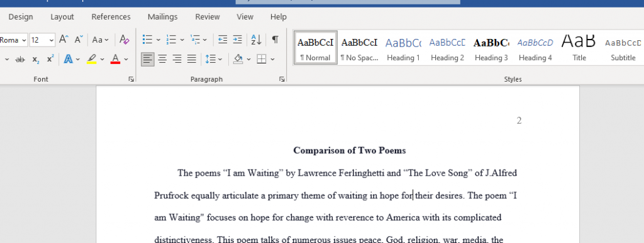
Task: Click the word 'America' in the document
Action: (403, 217)
